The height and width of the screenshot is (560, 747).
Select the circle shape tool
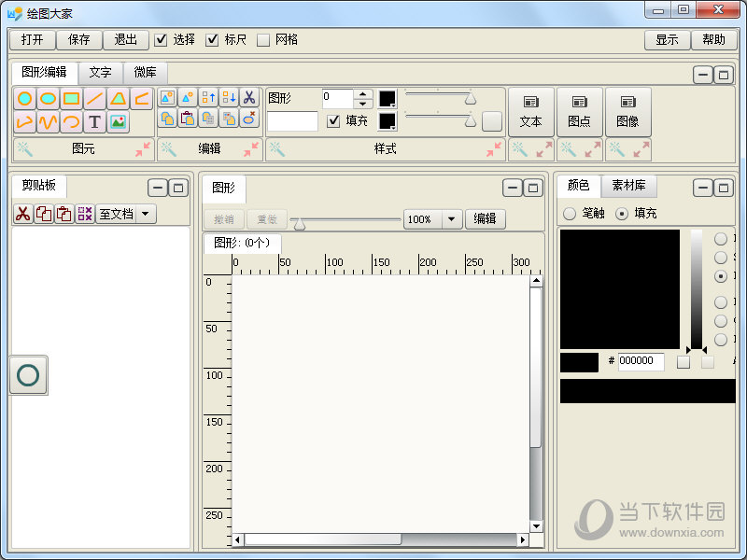(x=25, y=99)
